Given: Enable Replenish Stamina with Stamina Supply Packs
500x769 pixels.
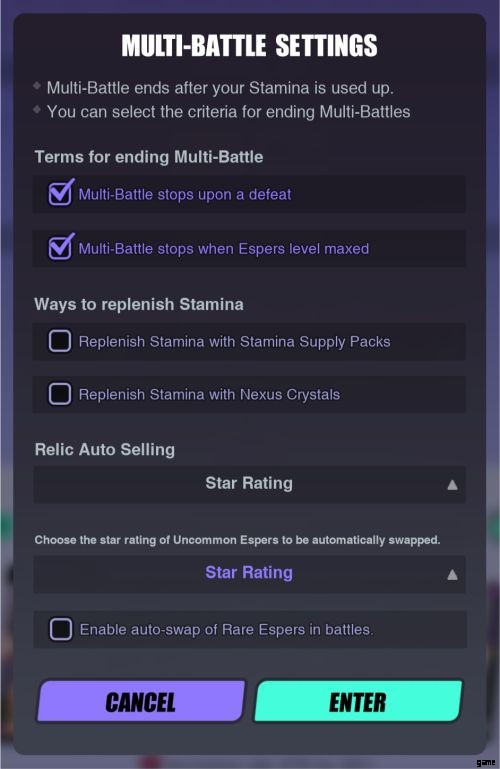Looking at the screenshot, I should click(x=60, y=341).
